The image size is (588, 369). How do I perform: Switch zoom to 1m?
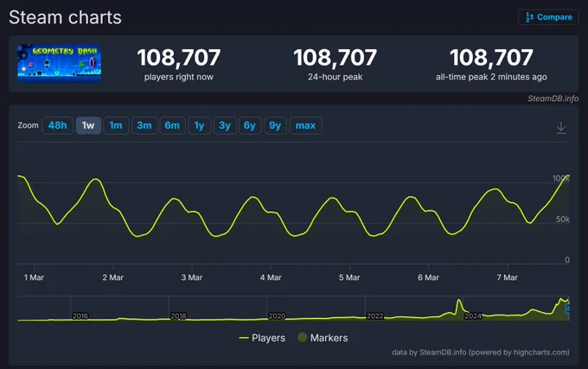(x=116, y=125)
